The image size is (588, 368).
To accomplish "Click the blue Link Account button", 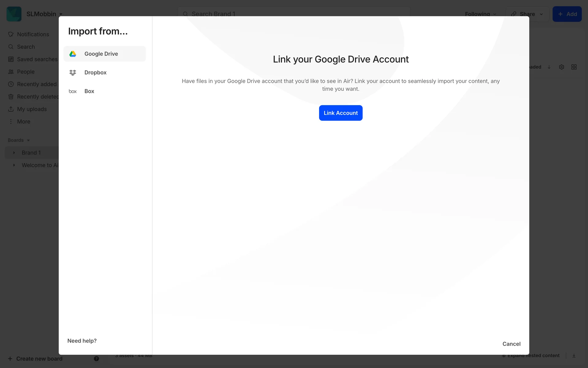I will tap(341, 113).
